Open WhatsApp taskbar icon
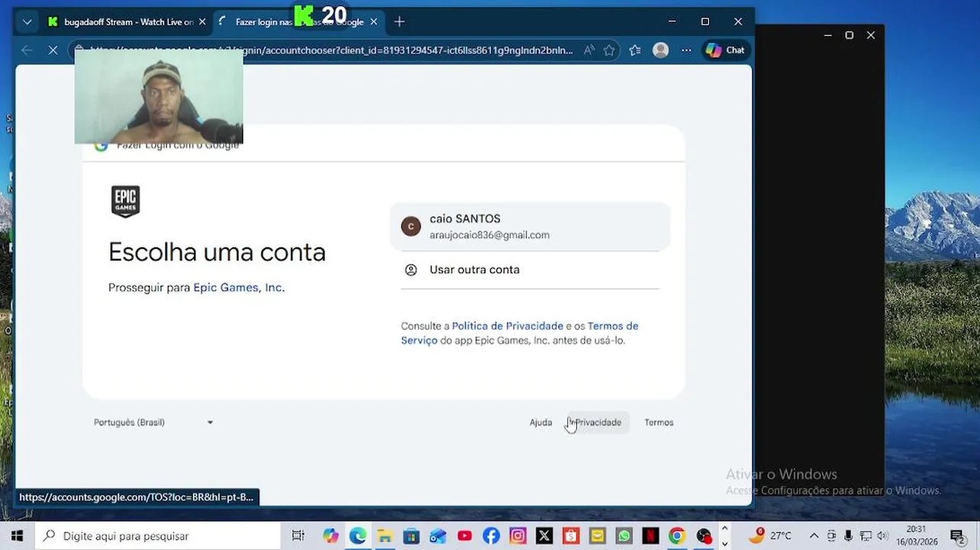980x550 pixels. click(x=624, y=536)
